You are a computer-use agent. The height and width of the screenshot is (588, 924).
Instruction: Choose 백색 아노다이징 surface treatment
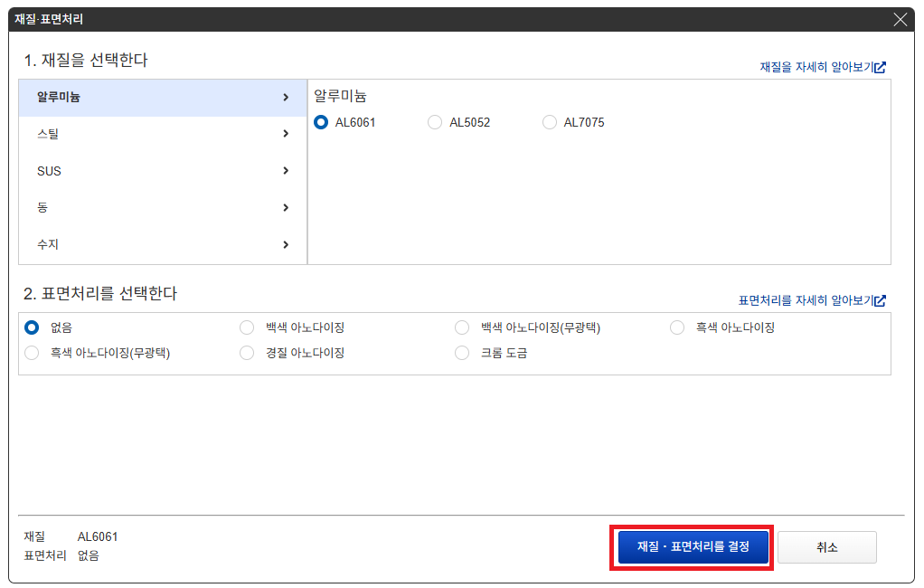247,327
